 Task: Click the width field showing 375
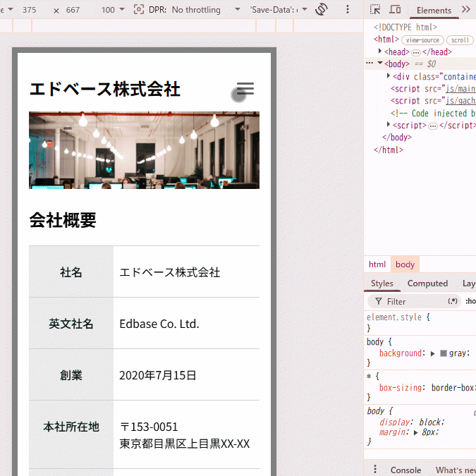point(30,10)
